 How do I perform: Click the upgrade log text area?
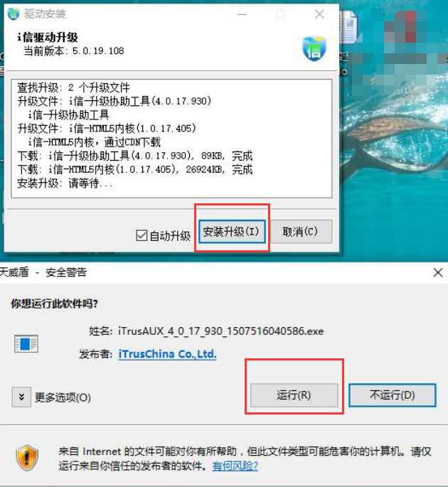(171, 139)
